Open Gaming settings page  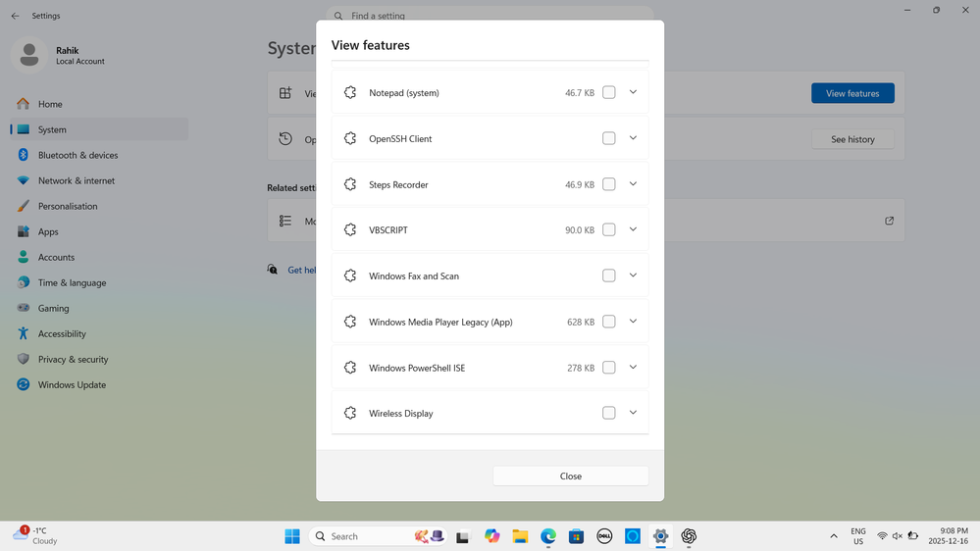pyautogui.click(x=99, y=308)
